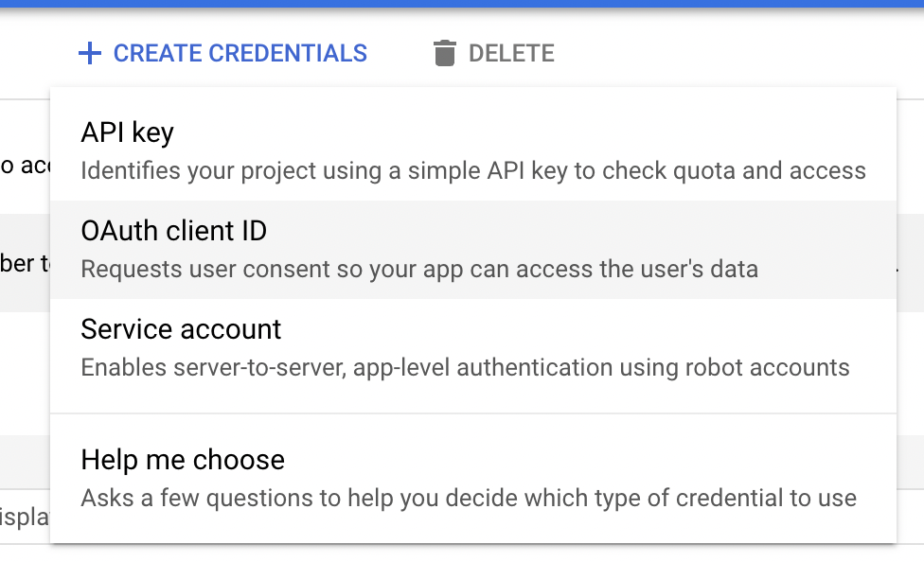Click CREATE CREDENTIALS label text
The width and height of the screenshot is (924, 562).
[x=240, y=53]
